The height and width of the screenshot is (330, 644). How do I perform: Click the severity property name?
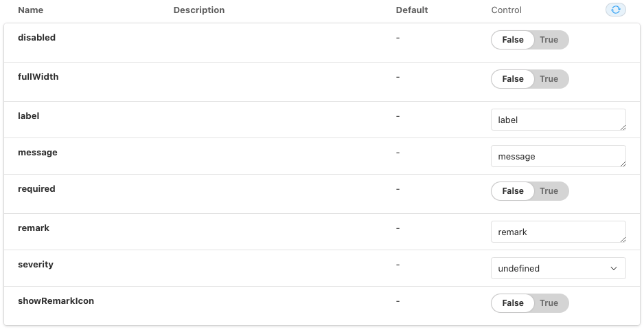click(x=36, y=265)
